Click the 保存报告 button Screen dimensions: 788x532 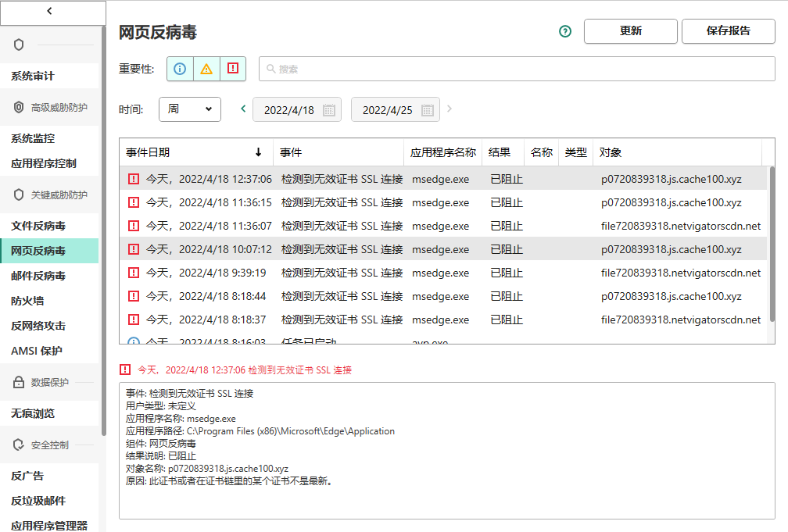click(728, 31)
